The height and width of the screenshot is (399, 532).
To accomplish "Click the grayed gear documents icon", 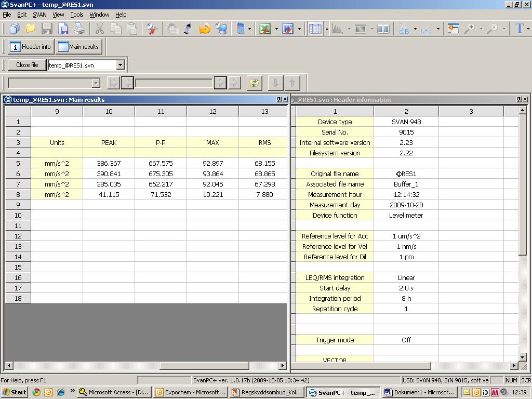I will coord(172,29).
